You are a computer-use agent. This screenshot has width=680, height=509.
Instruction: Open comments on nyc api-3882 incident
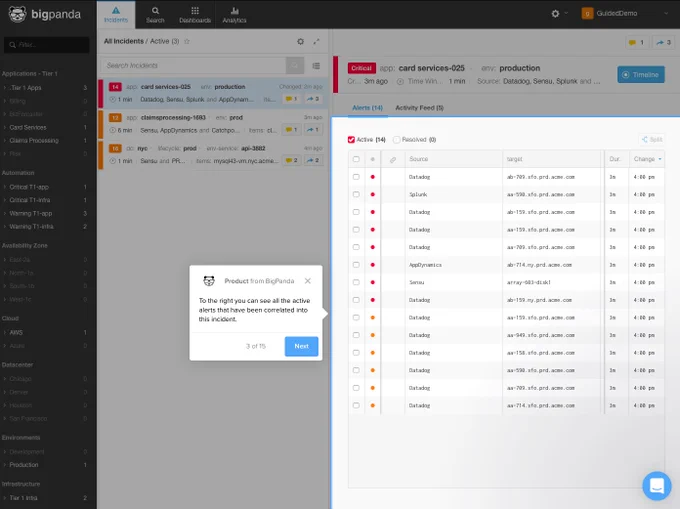291,160
